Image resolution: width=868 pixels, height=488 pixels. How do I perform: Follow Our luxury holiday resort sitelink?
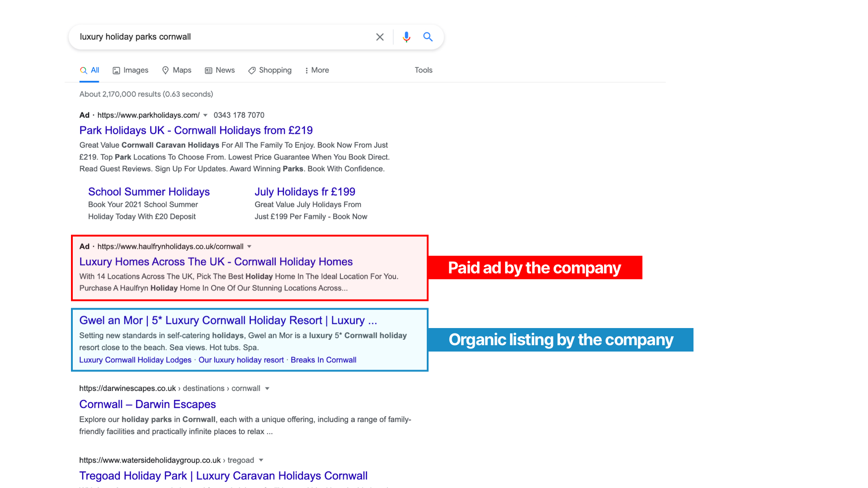(x=241, y=360)
